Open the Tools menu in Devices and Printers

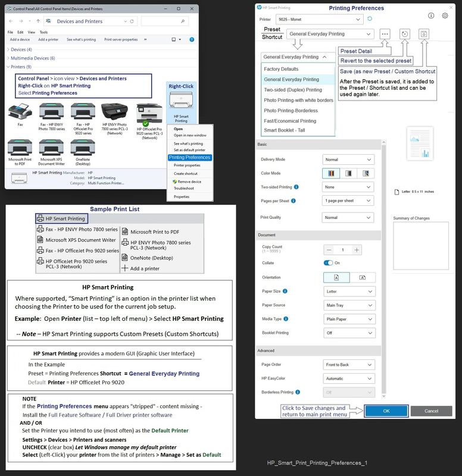point(43,32)
